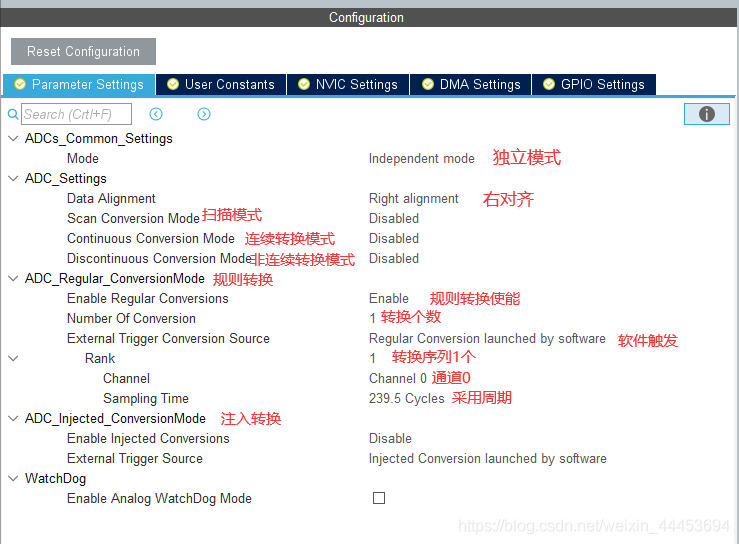This screenshot has height=544, width=739.
Task: Select Enable Analog WatchDog Mode label
Action: click(159, 499)
